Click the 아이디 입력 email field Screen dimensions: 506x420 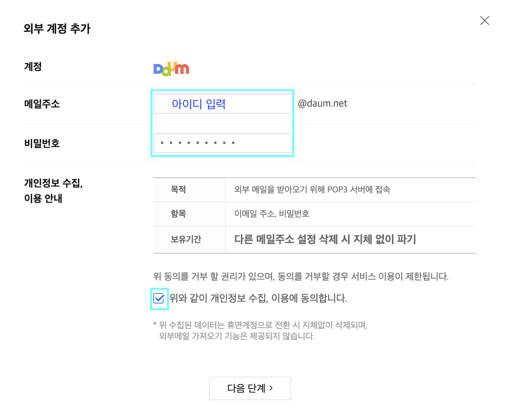(x=222, y=104)
